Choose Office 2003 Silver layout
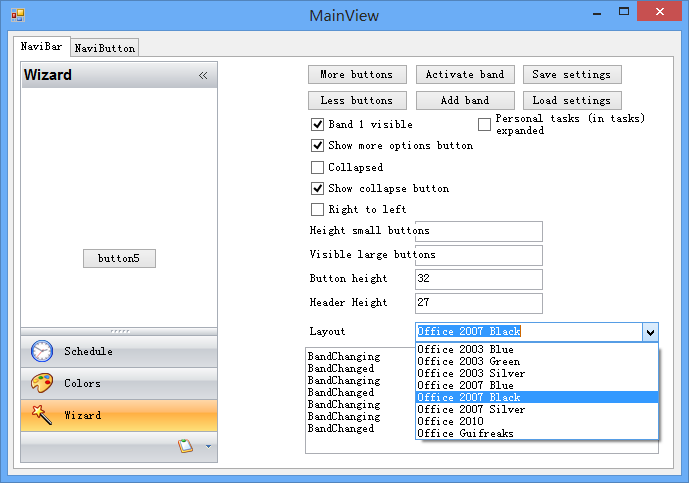 [x=537, y=373]
